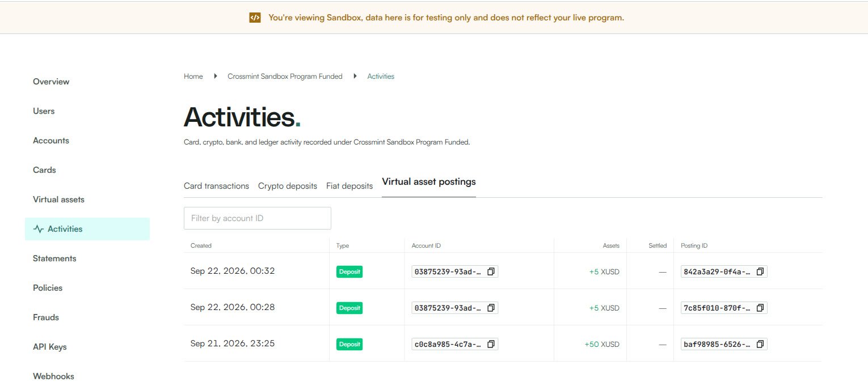Click the Sandbox code icon in banner
The width and height of the screenshot is (868, 382).
point(255,18)
